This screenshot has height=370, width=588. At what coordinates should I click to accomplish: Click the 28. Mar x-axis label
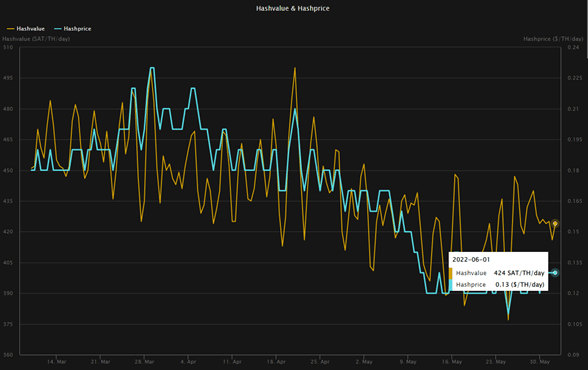coord(144,362)
